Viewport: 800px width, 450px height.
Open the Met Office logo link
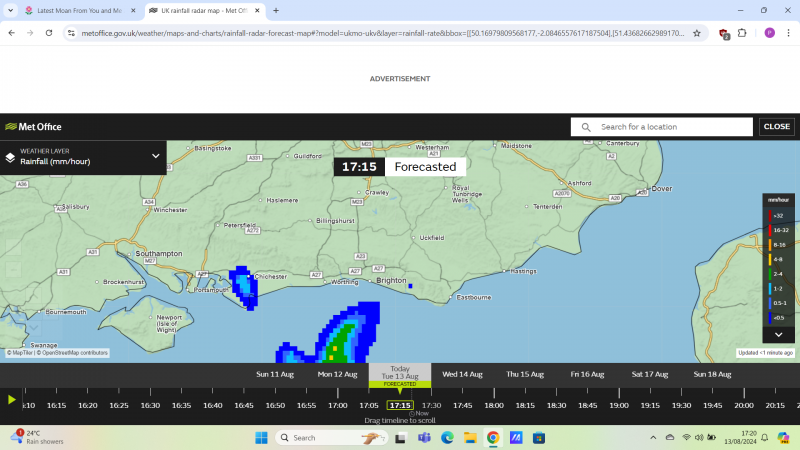tap(33, 127)
